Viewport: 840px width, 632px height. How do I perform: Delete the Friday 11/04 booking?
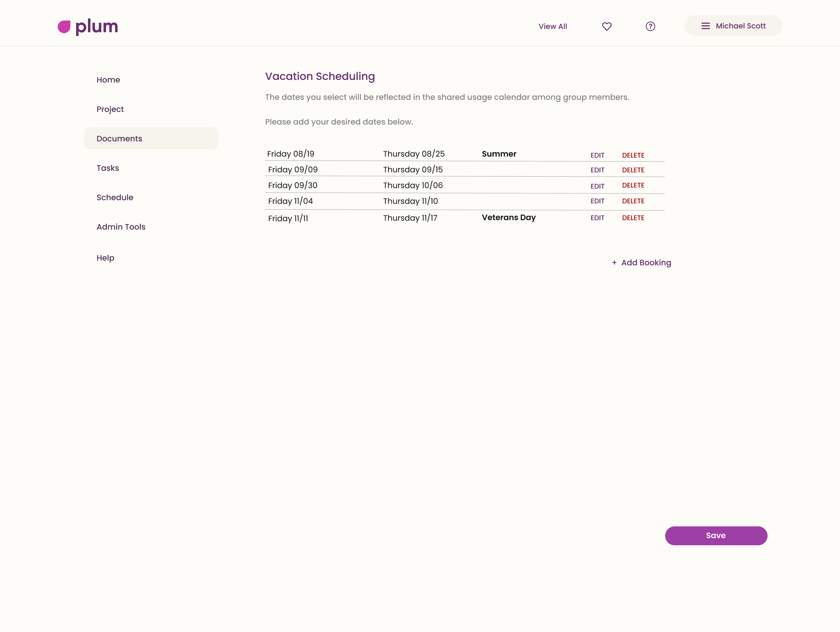[633, 201]
